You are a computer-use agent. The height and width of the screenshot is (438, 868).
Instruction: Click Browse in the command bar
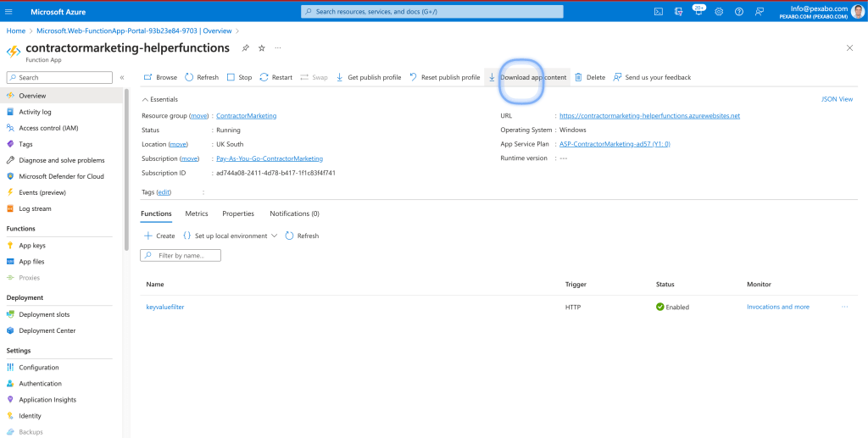coord(160,77)
